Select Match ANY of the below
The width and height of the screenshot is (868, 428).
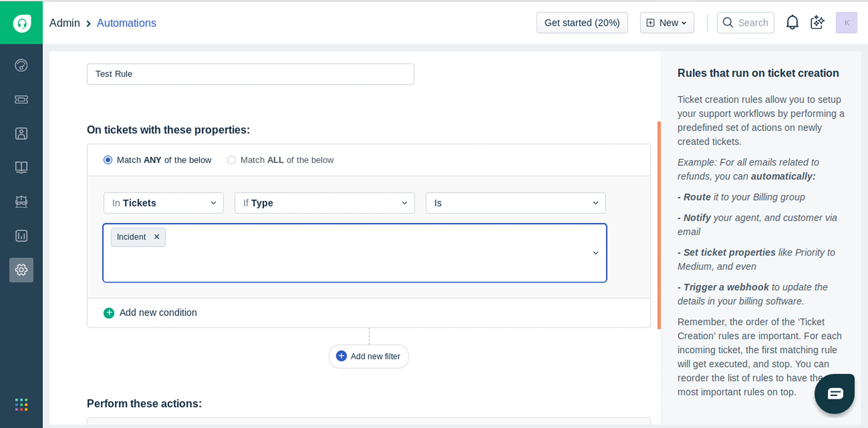(108, 160)
